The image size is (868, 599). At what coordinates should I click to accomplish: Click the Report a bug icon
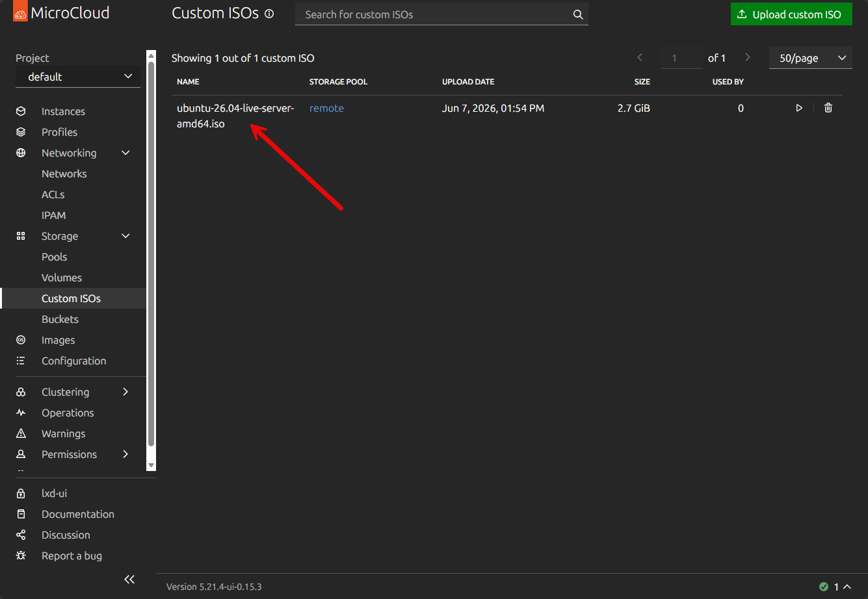(21, 555)
